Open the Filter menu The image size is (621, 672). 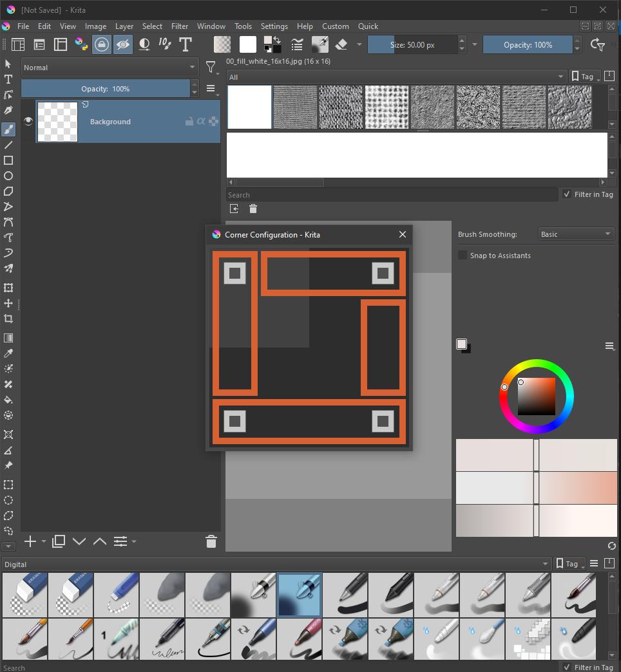click(180, 26)
